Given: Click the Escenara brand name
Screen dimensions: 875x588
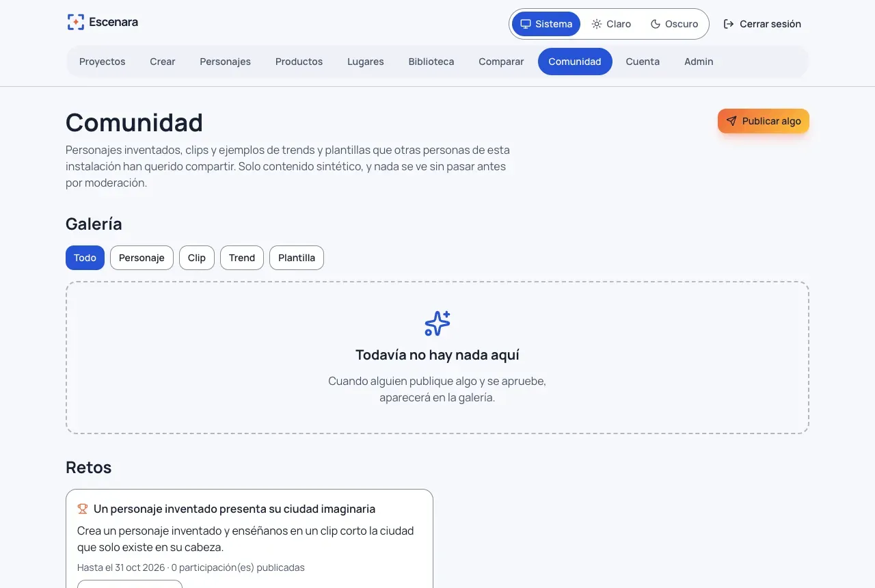Looking at the screenshot, I should pyautogui.click(x=113, y=22).
